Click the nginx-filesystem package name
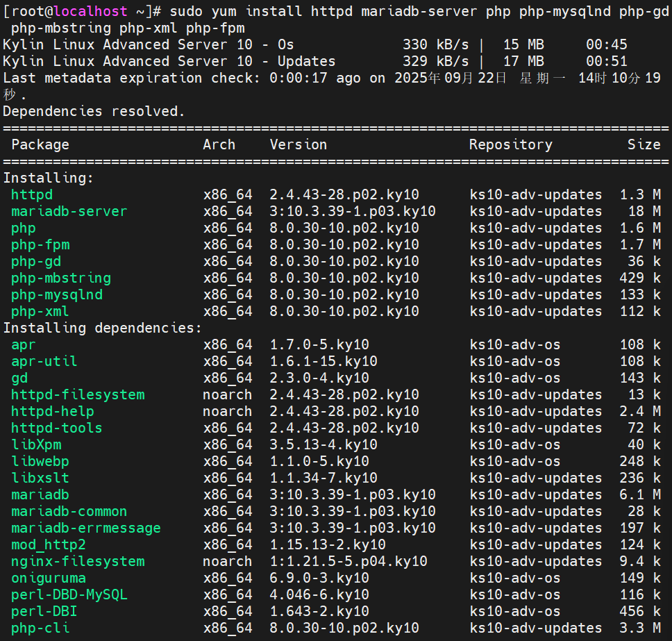 click(x=78, y=562)
